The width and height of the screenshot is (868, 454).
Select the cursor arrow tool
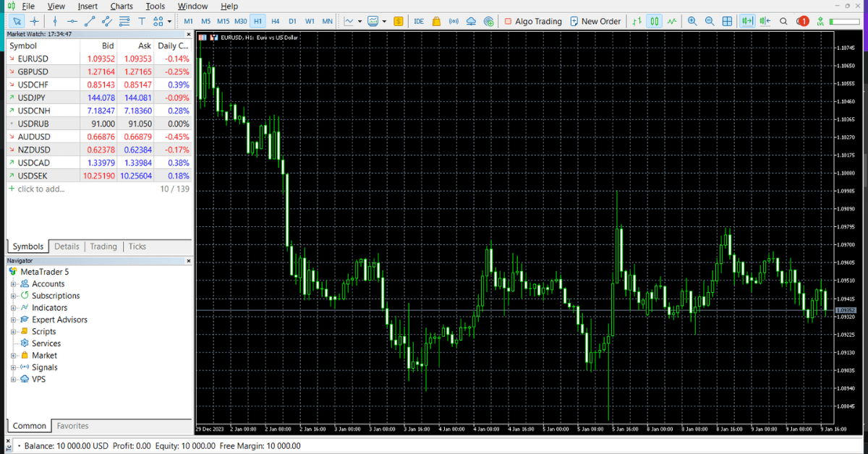[17, 21]
